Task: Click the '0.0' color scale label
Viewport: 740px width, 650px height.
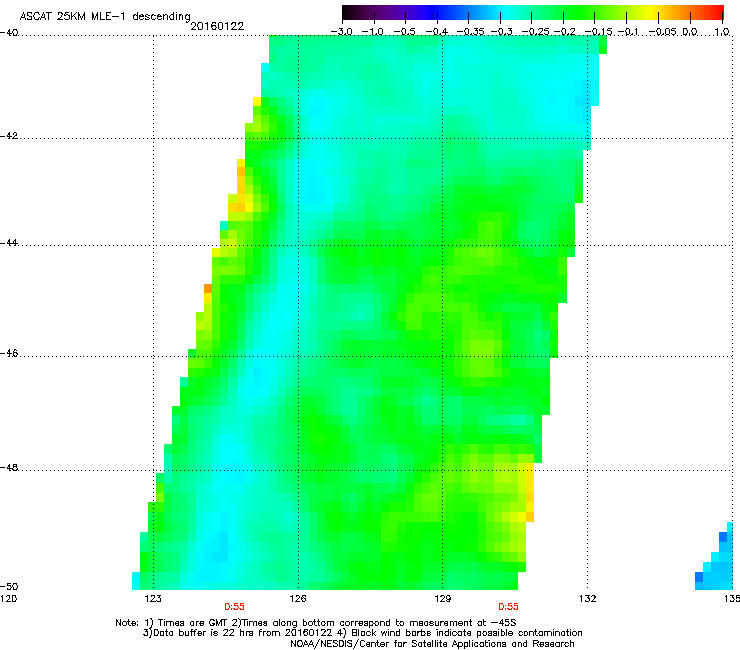Action: tap(690, 32)
